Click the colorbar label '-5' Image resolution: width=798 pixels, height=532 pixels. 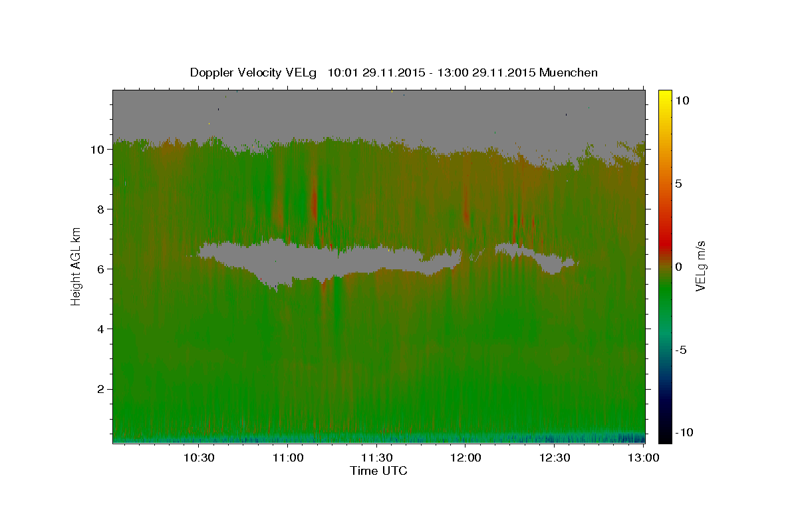click(x=682, y=350)
